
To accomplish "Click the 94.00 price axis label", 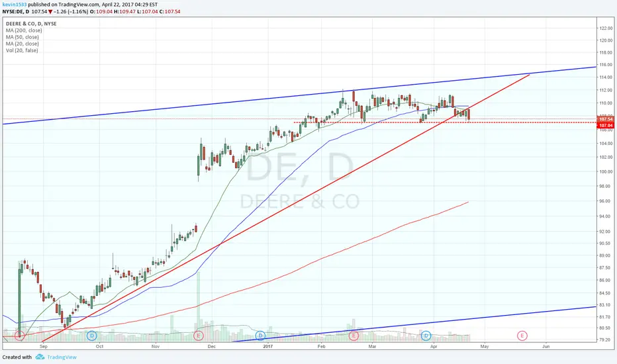I will [x=606, y=216].
